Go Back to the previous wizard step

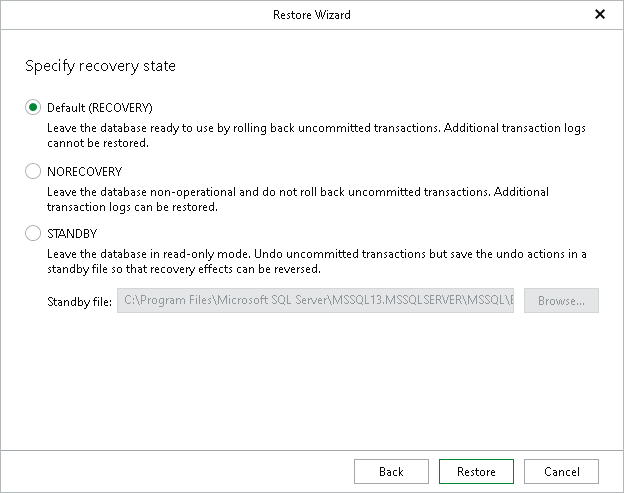click(391, 472)
